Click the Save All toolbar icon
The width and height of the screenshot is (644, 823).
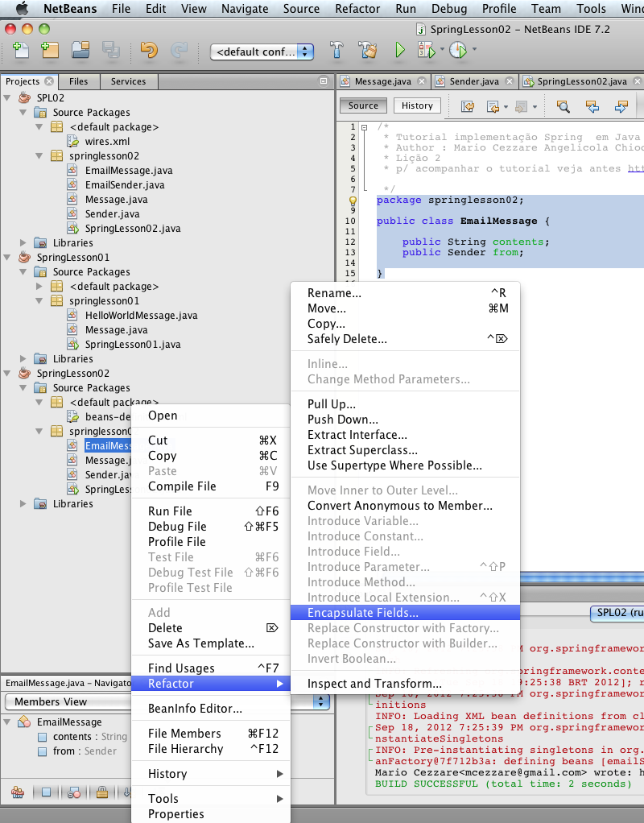(111, 50)
